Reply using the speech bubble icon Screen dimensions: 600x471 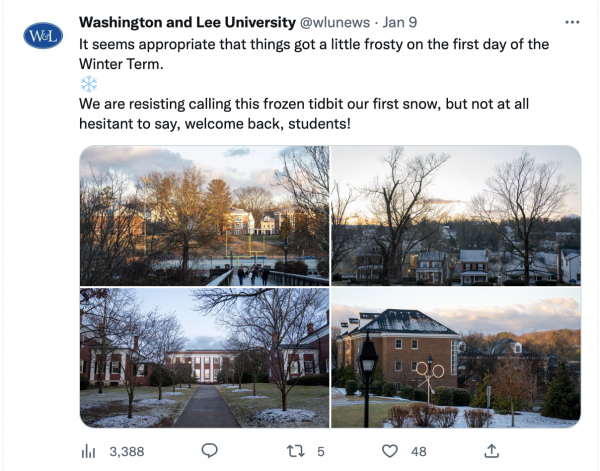(x=209, y=451)
